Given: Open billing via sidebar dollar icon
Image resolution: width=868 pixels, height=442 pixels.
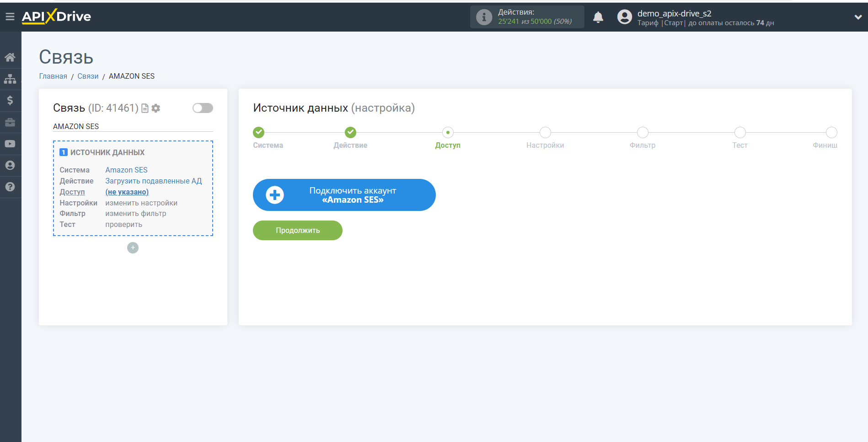Looking at the screenshot, I should [10, 100].
